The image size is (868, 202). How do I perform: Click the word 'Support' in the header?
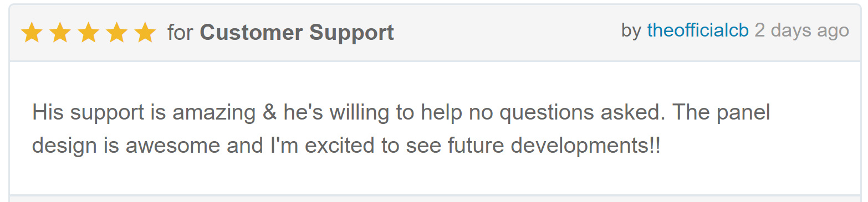351,33
